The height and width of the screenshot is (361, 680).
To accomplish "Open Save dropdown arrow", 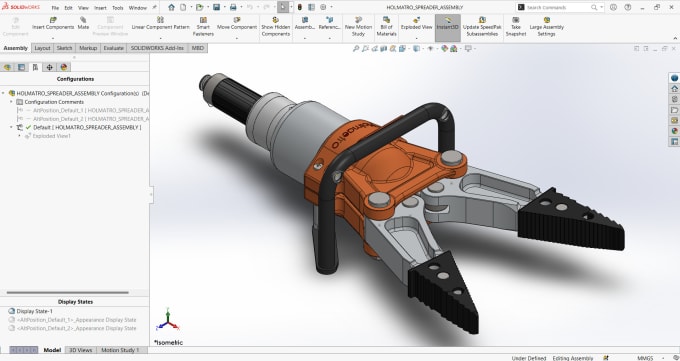I will (224, 7).
